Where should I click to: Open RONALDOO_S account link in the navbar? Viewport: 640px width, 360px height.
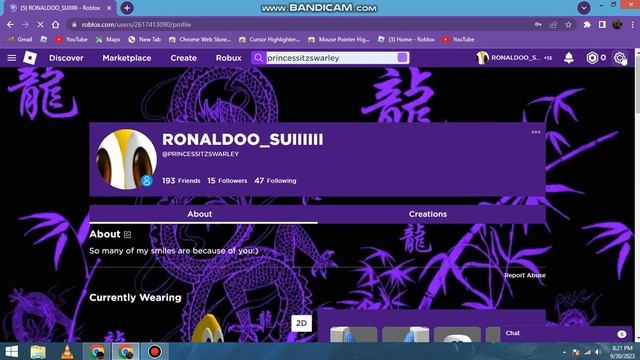(x=514, y=58)
